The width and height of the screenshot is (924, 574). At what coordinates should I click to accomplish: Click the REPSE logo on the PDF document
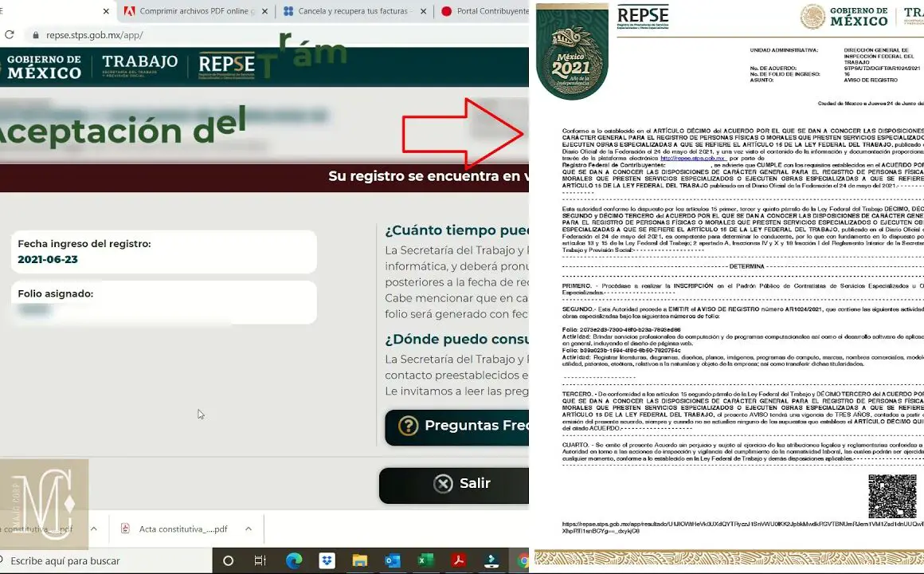[643, 17]
